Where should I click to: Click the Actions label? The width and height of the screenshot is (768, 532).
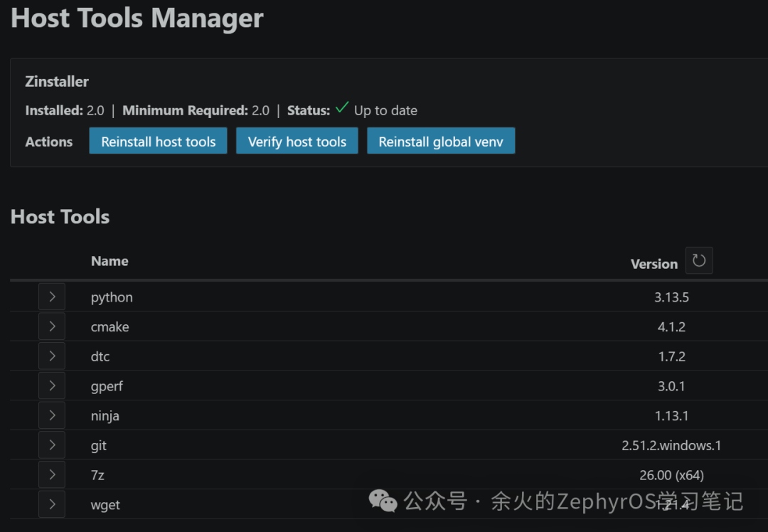(49, 142)
